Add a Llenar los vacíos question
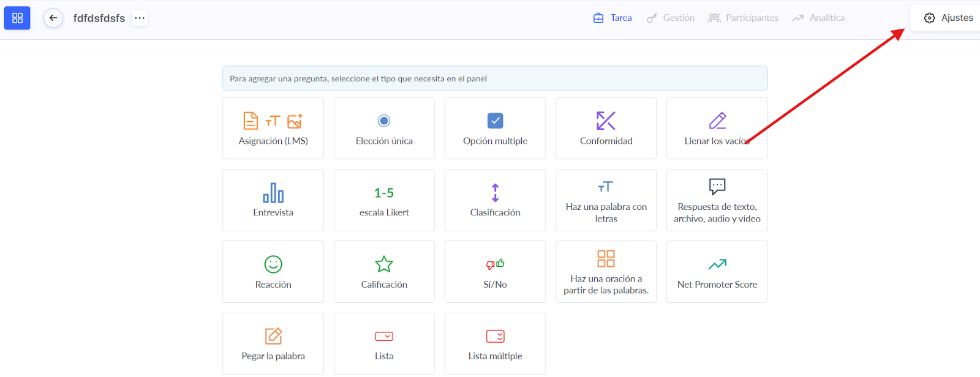Image resolution: width=980 pixels, height=377 pixels. [x=717, y=129]
